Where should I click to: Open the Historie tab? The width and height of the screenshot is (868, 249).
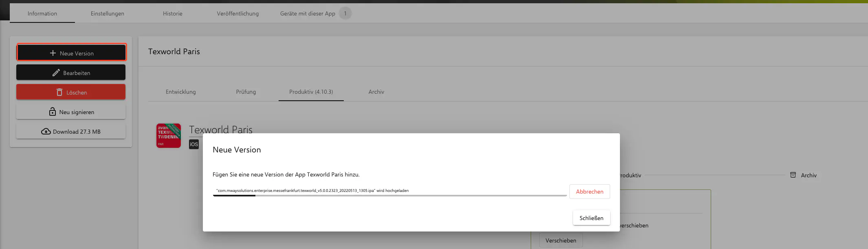tap(173, 13)
